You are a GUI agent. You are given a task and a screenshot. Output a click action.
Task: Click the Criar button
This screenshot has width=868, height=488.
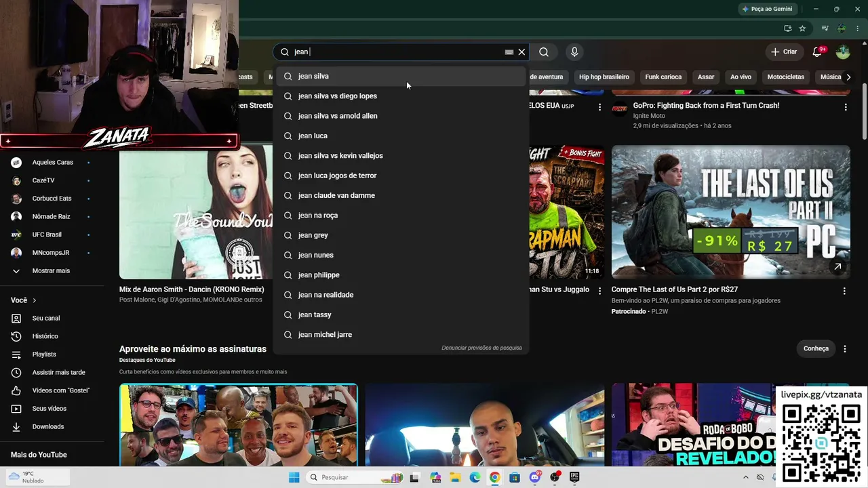click(784, 52)
